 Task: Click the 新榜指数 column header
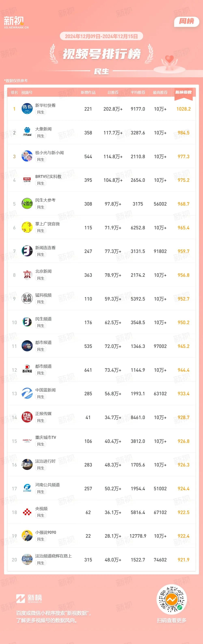click(184, 92)
